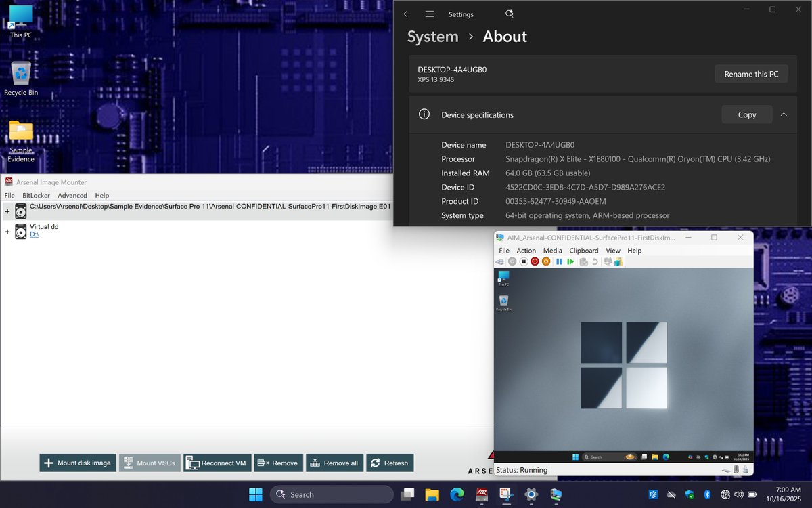Open Settings navigation hamburger menu
812x508 pixels.
[x=429, y=14]
